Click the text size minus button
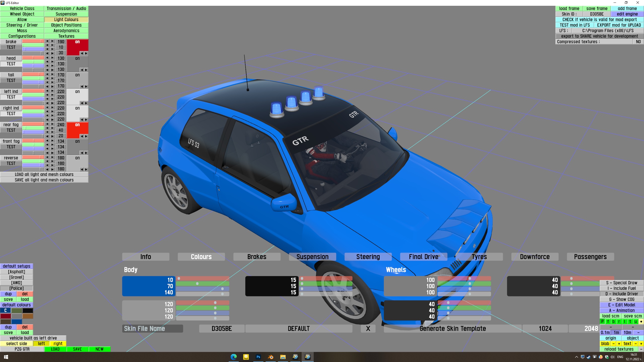 635,344
